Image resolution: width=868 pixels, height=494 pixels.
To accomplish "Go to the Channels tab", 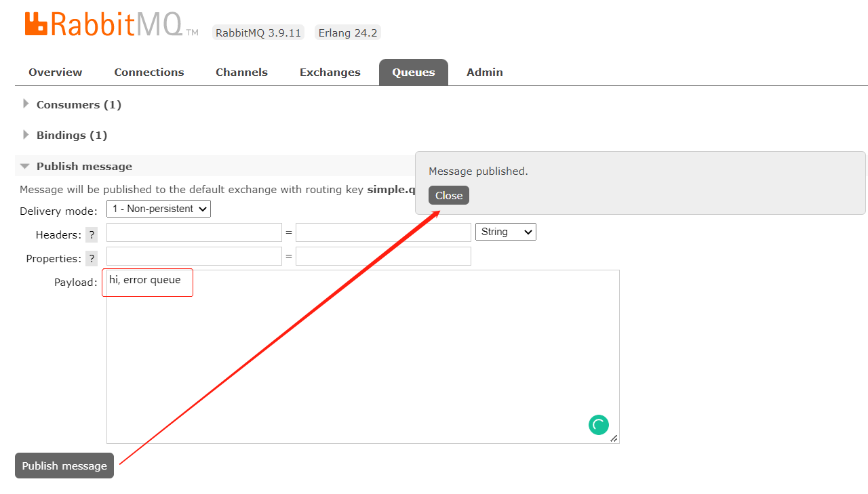I will (241, 73).
